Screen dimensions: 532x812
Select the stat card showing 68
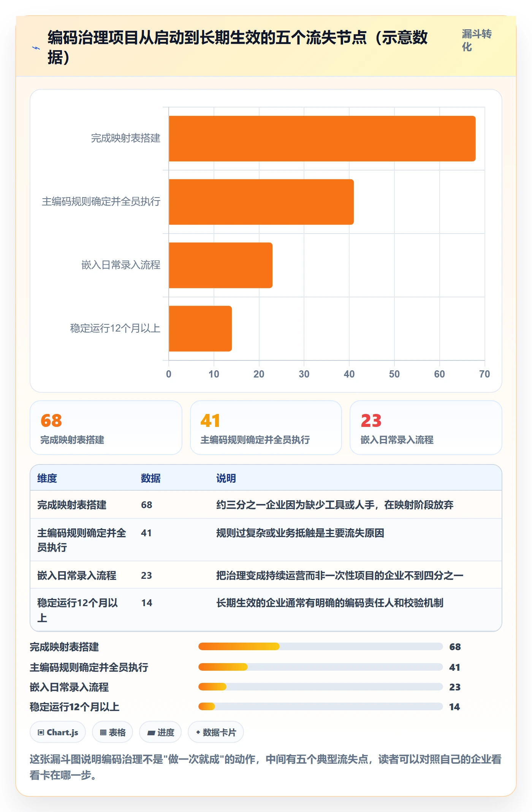106,428
